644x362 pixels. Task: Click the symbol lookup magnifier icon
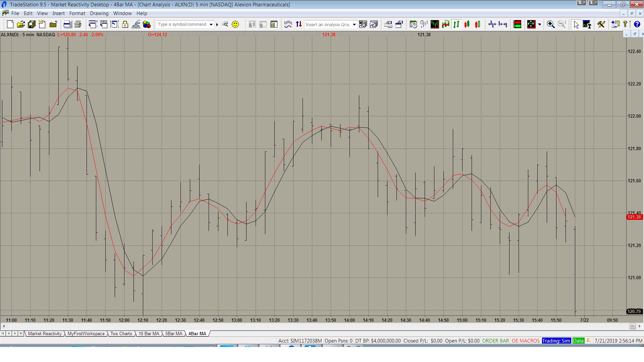click(225, 24)
